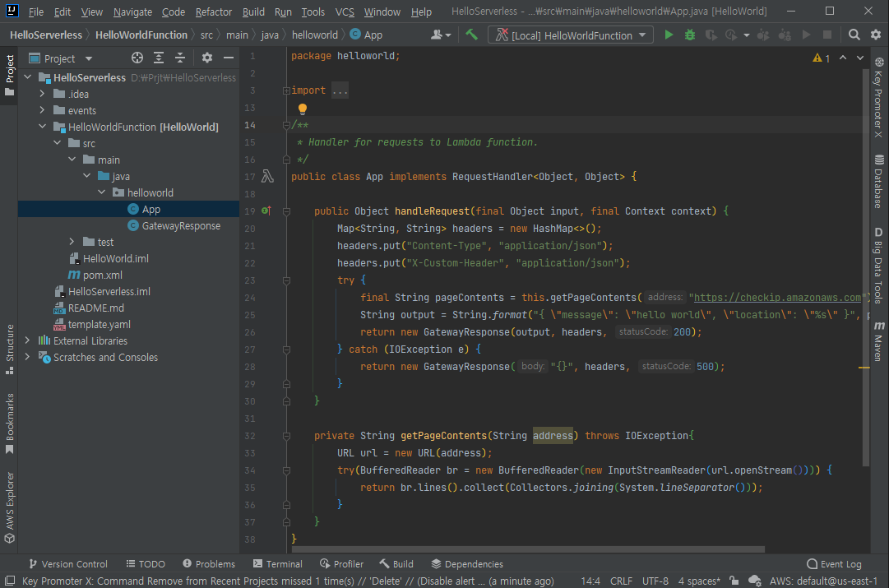The width and height of the screenshot is (889, 588).
Task: Open AWS Explorer side panel
Action: (x=9, y=507)
